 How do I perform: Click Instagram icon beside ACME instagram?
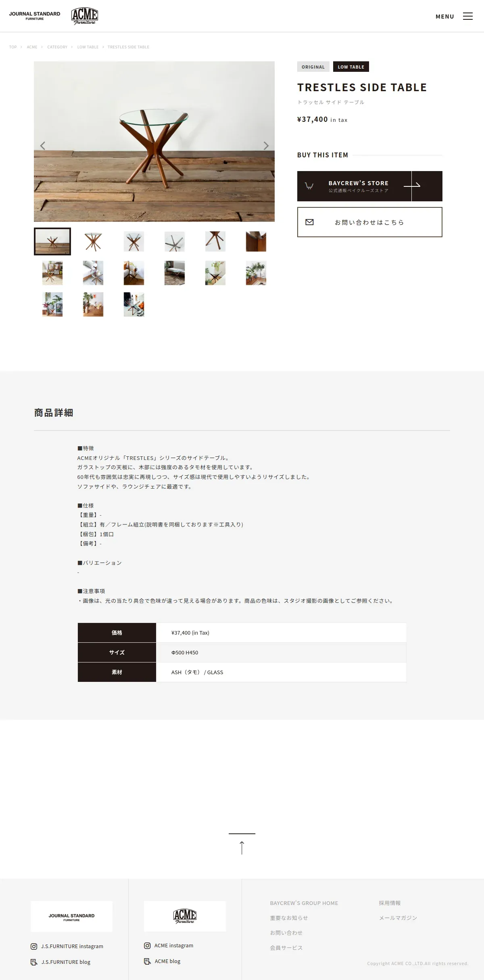click(147, 945)
